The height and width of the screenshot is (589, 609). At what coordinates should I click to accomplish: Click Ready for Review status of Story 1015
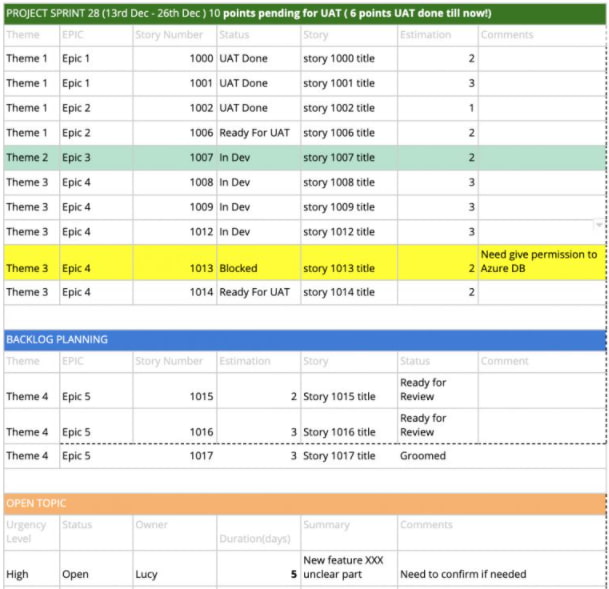pyautogui.click(x=437, y=390)
